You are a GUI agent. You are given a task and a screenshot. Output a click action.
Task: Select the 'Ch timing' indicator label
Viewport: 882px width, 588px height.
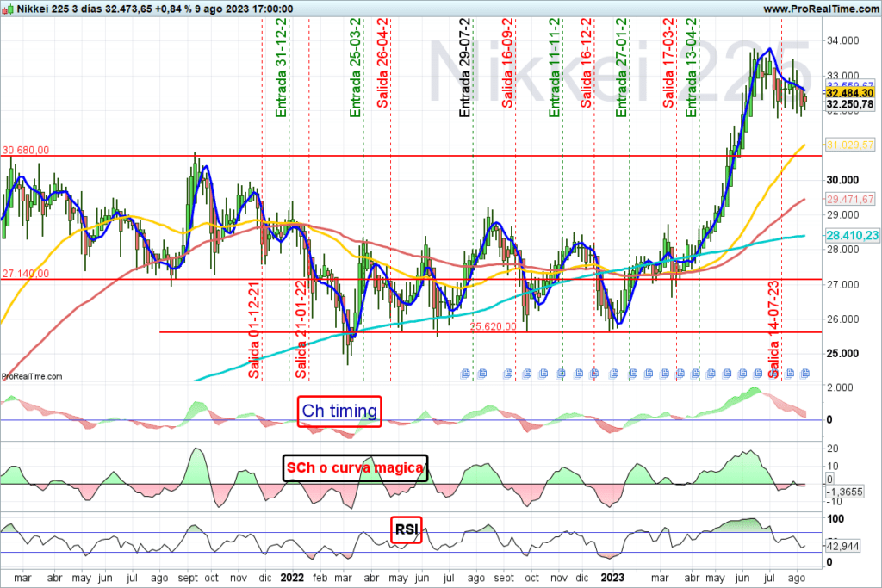339,411
